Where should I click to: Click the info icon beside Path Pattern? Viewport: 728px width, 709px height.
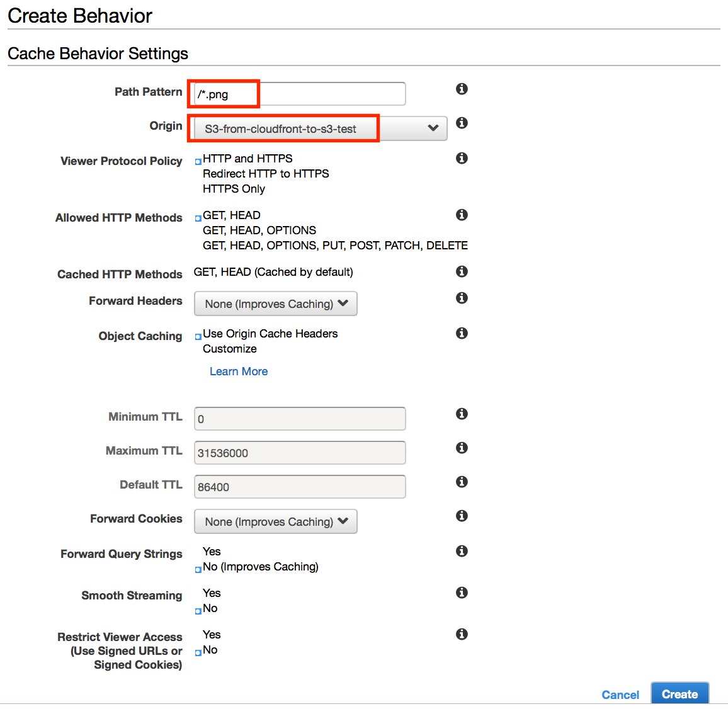(462, 89)
